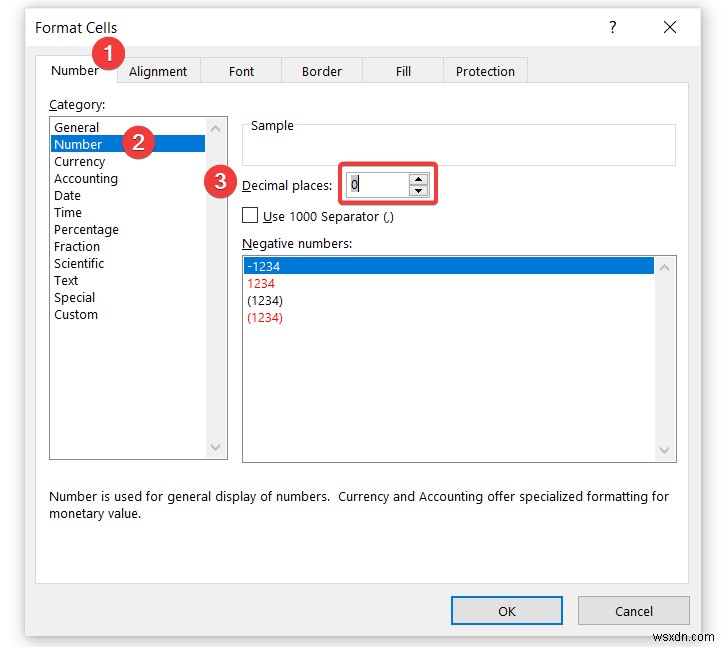Click OK to apply format
The image size is (726, 647).
point(507,611)
